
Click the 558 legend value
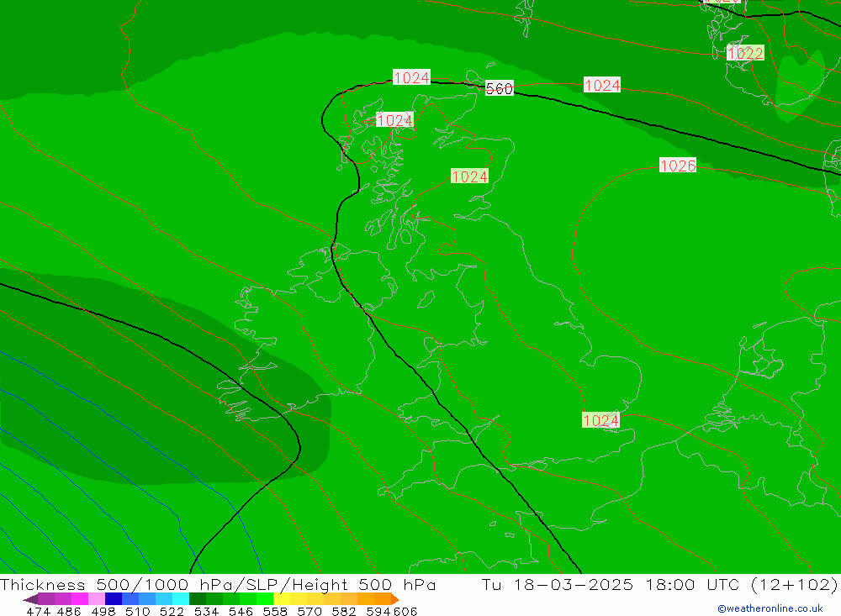pos(275,611)
